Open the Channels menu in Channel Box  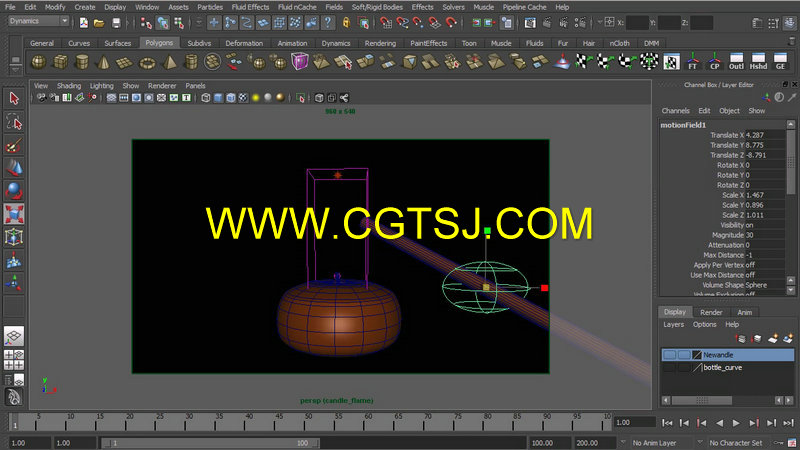(676, 111)
